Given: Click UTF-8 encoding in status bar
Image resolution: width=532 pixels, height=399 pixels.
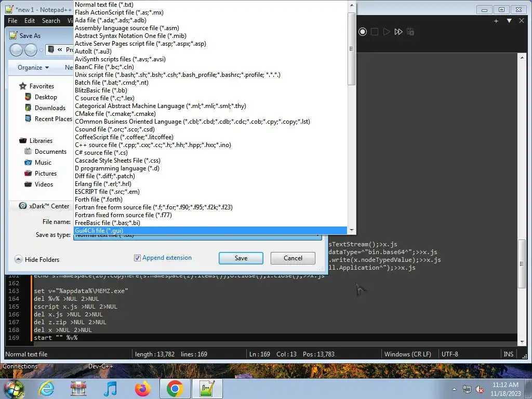Looking at the screenshot, I should 449,354.
